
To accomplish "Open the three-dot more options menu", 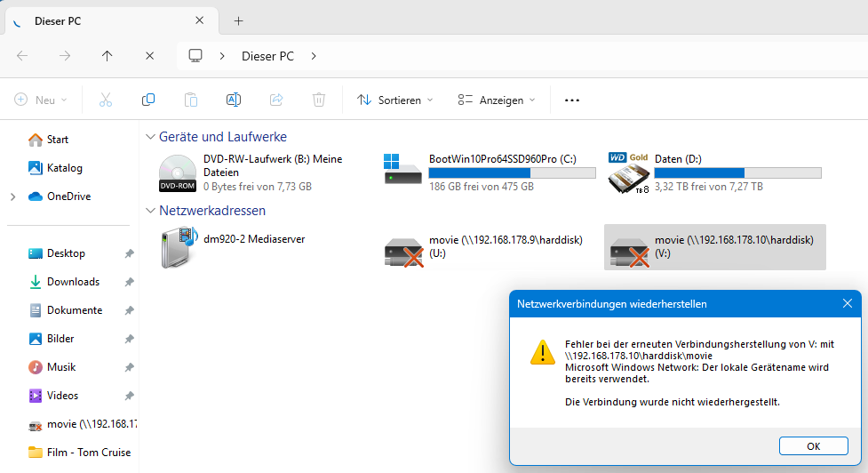I will [x=572, y=100].
